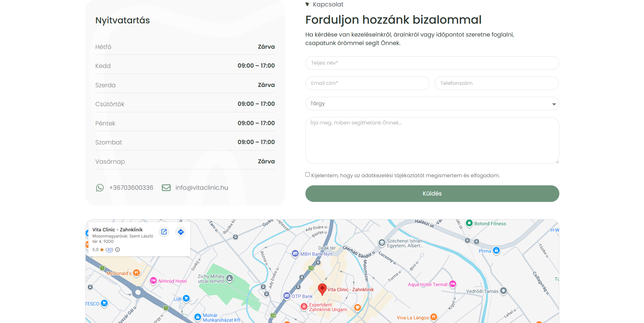Click the Aqua Hotel Termál marker
Viewport: 644px width, 323px height.
[453, 284]
